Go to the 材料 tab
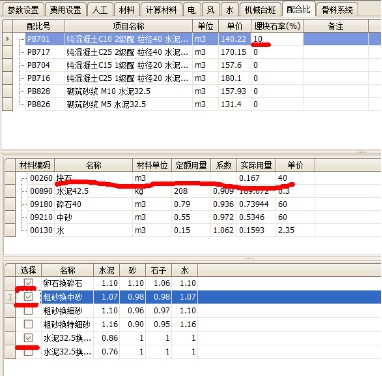 click(126, 10)
